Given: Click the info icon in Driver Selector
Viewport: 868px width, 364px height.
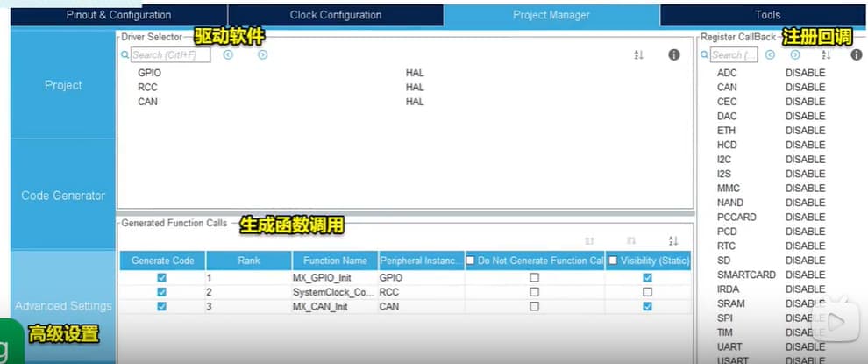Looking at the screenshot, I should point(673,55).
